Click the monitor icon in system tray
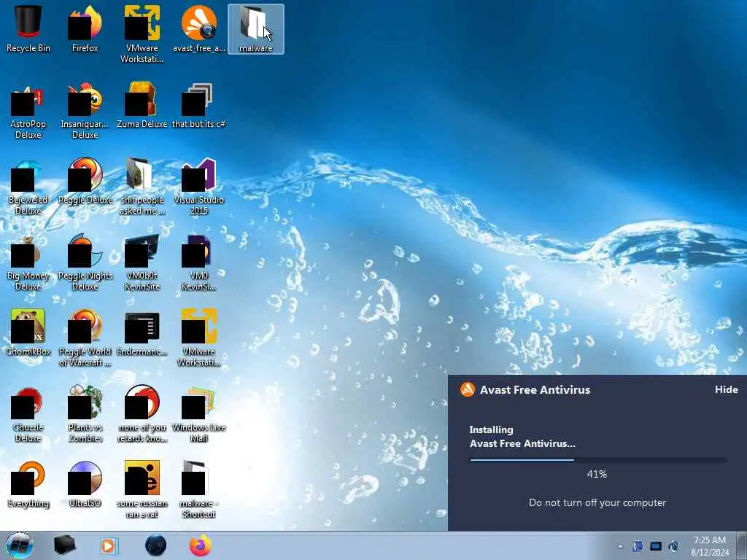The width and height of the screenshot is (747, 560). 656,546
